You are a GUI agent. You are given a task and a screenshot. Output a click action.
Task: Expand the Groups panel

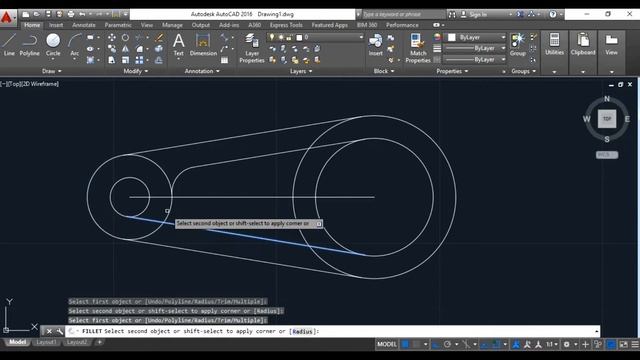click(523, 71)
